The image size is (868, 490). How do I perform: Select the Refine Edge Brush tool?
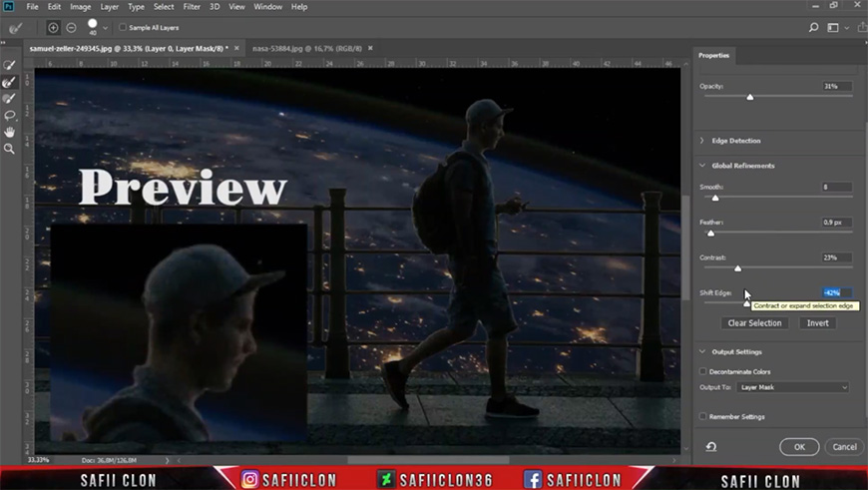pos(9,82)
